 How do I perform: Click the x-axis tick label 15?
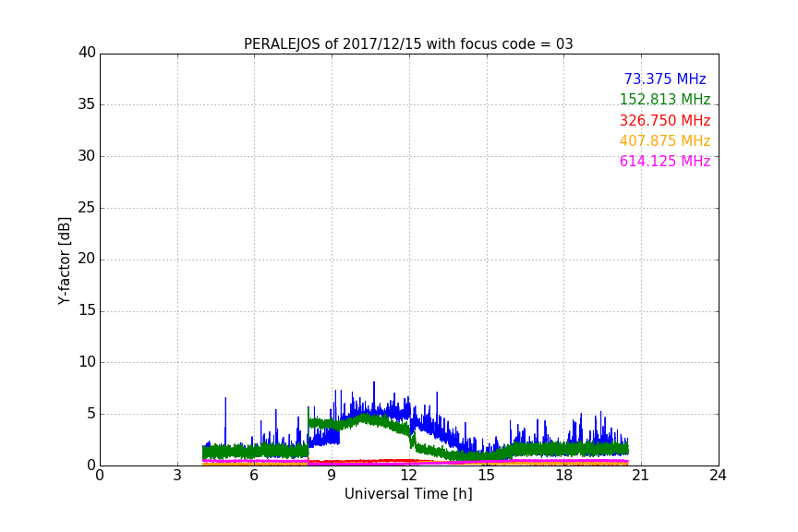[x=486, y=476]
